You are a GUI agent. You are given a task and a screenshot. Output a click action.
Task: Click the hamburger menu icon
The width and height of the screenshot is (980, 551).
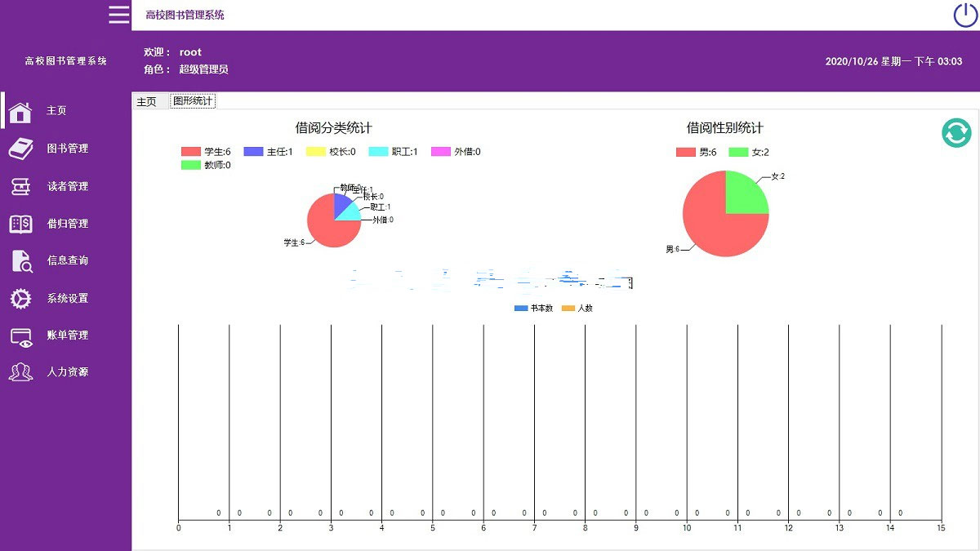pos(119,15)
